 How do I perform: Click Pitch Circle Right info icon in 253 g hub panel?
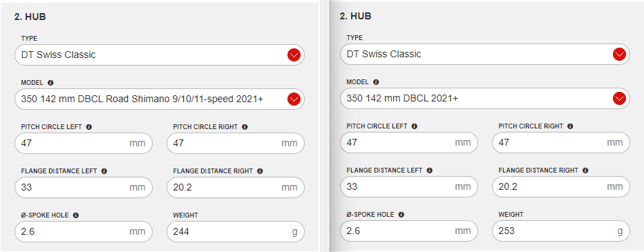coord(570,126)
